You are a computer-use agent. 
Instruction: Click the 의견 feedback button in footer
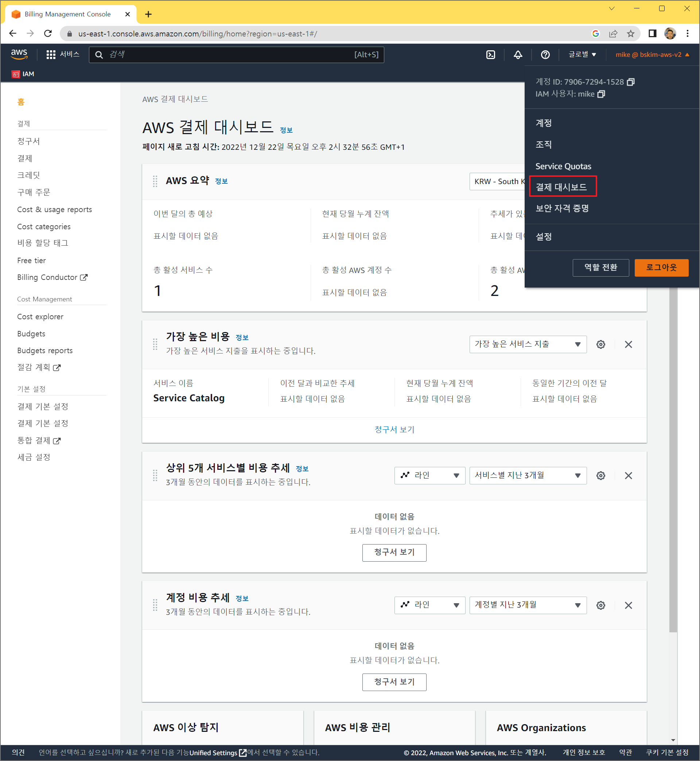18,752
